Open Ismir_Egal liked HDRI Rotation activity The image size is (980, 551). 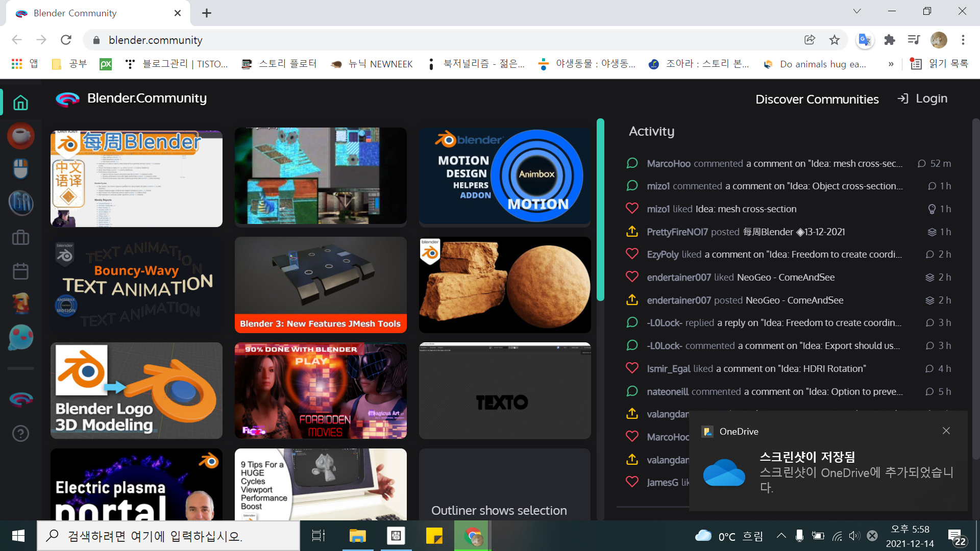click(789, 368)
